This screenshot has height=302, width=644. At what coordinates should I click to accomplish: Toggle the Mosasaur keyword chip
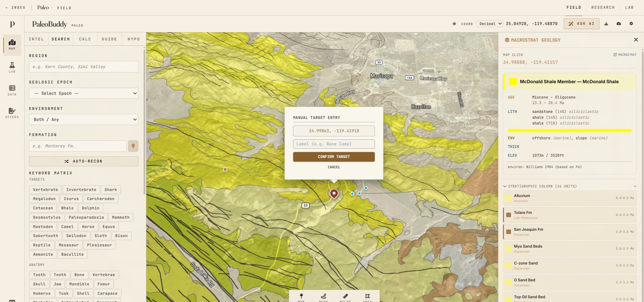[69, 245]
